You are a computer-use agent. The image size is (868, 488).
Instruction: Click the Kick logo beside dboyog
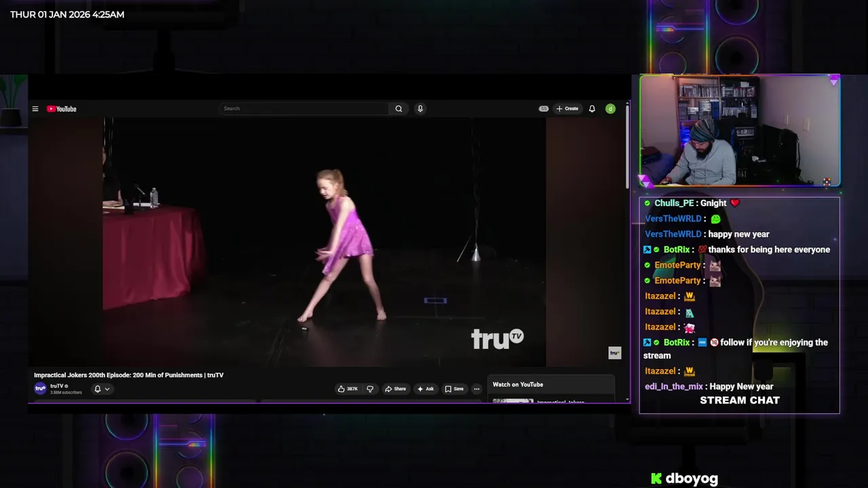pyautogui.click(x=656, y=479)
